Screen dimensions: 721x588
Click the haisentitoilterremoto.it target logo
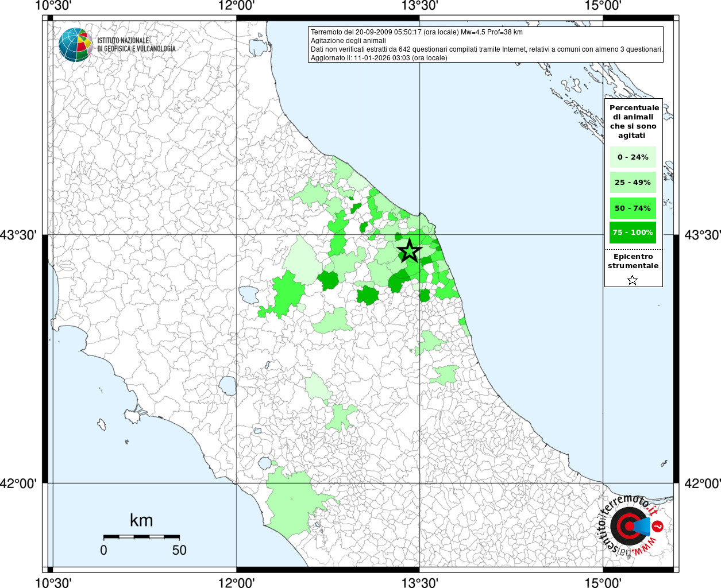[x=631, y=525]
